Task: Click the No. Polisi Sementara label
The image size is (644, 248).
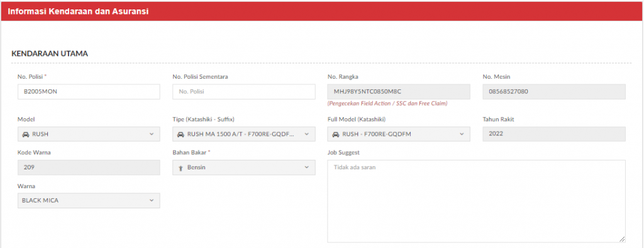Action: click(201, 77)
